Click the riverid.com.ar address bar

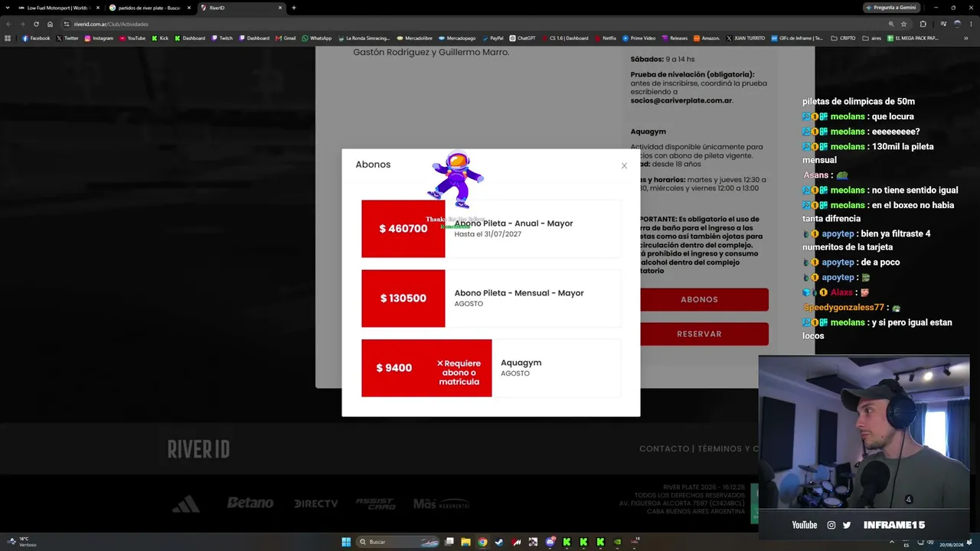pos(475,24)
